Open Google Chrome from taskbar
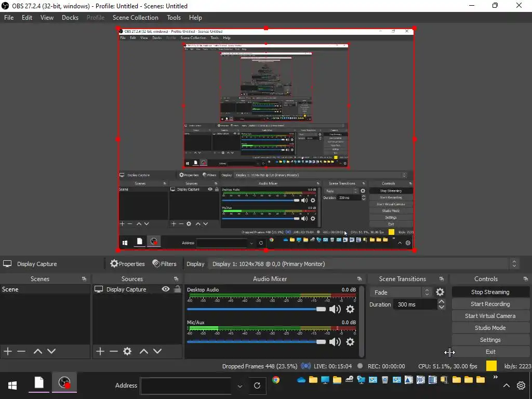The width and height of the screenshot is (532, 399). 276,380
